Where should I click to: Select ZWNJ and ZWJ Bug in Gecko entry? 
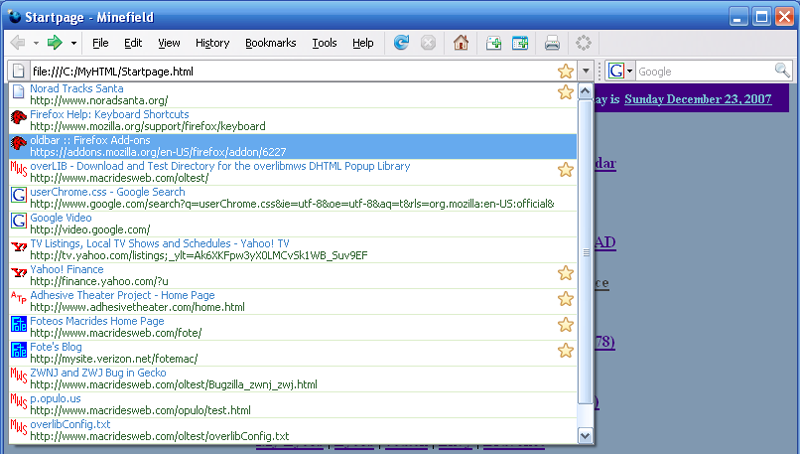(x=293, y=379)
